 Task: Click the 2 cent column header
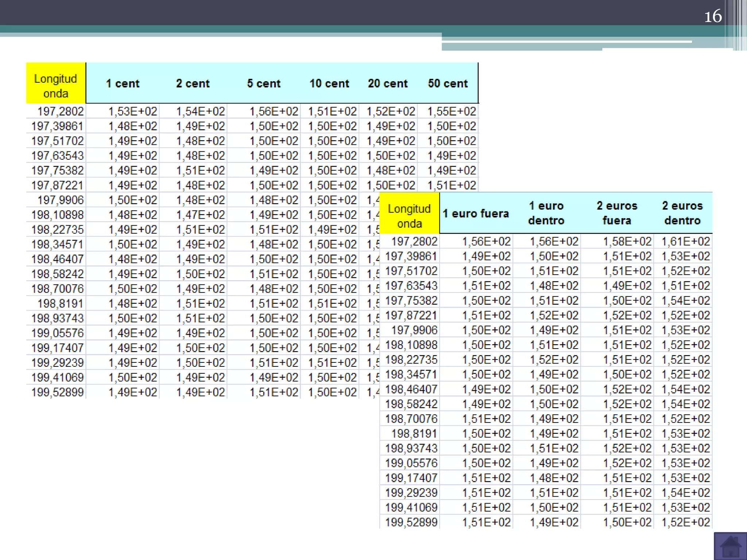point(193,83)
